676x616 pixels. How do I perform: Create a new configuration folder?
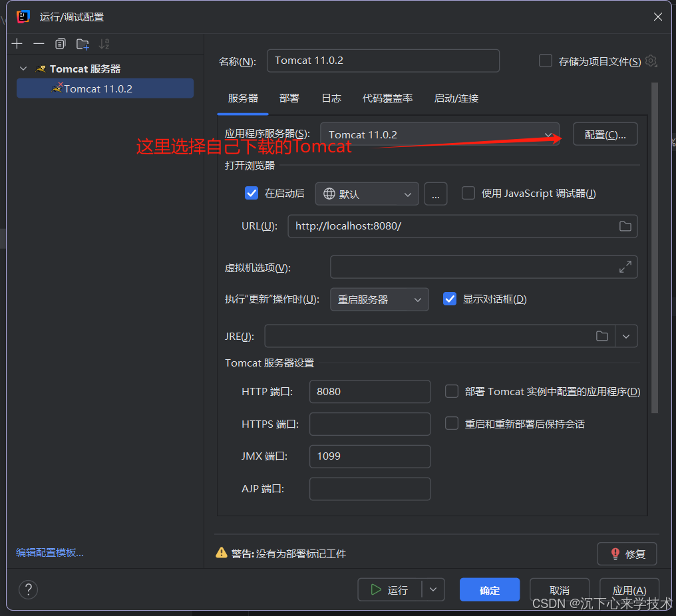click(x=83, y=43)
